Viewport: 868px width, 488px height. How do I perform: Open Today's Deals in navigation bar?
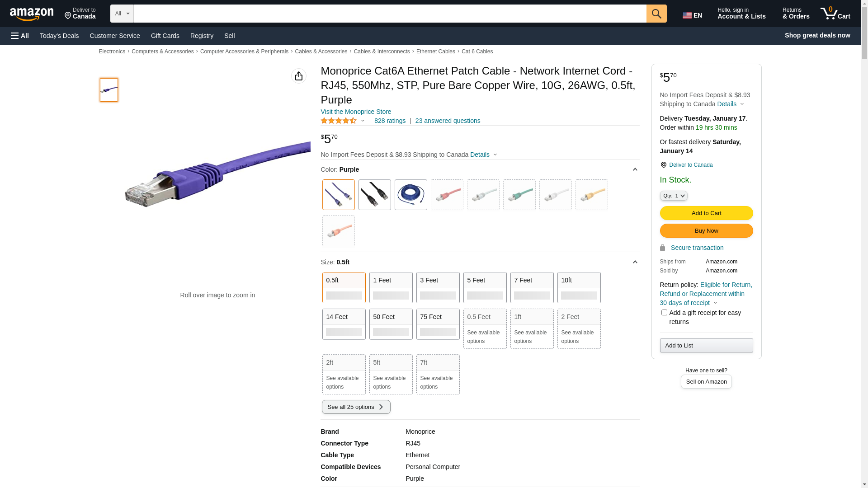click(59, 36)
